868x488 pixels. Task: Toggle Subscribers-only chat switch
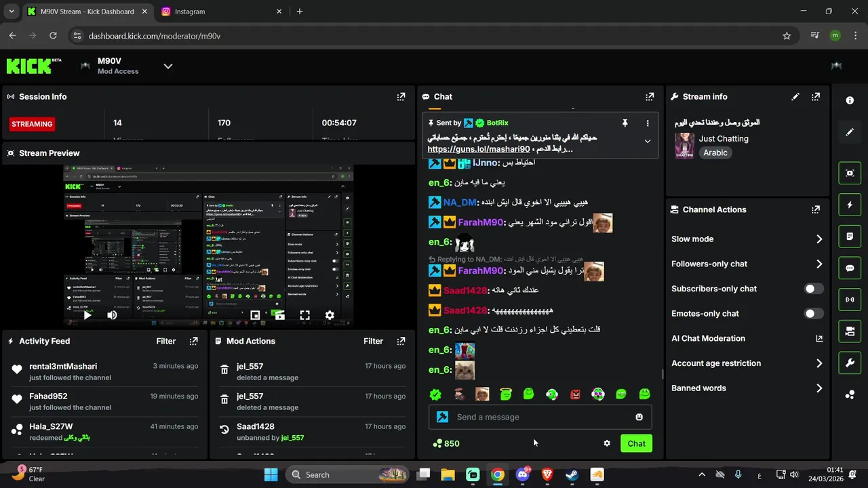814,289
